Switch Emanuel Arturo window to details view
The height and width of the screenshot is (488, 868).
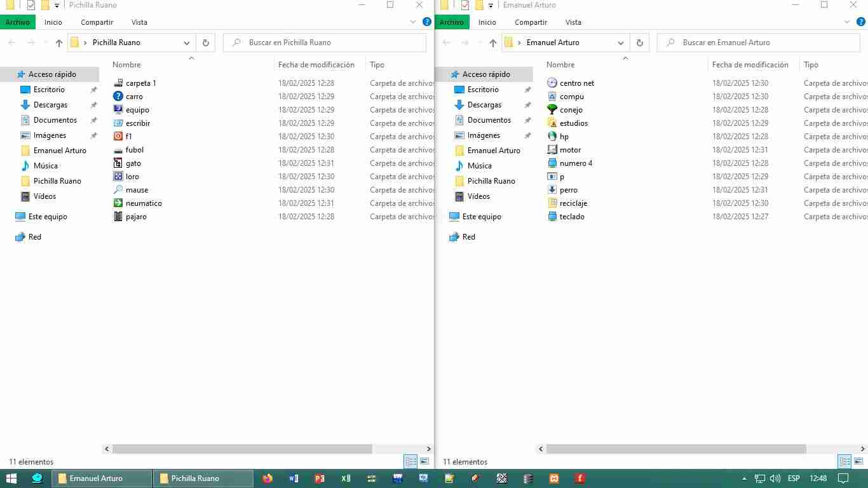pos(844,462)
